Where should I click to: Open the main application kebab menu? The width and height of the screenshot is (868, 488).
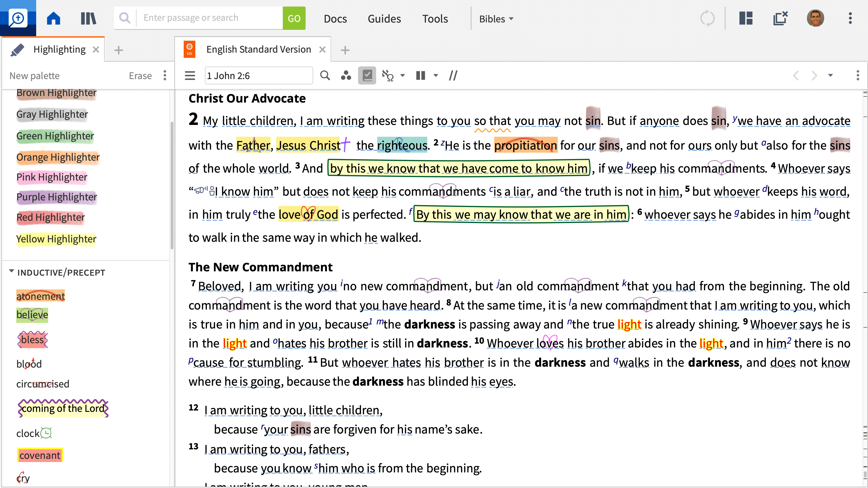pos(850,18)
